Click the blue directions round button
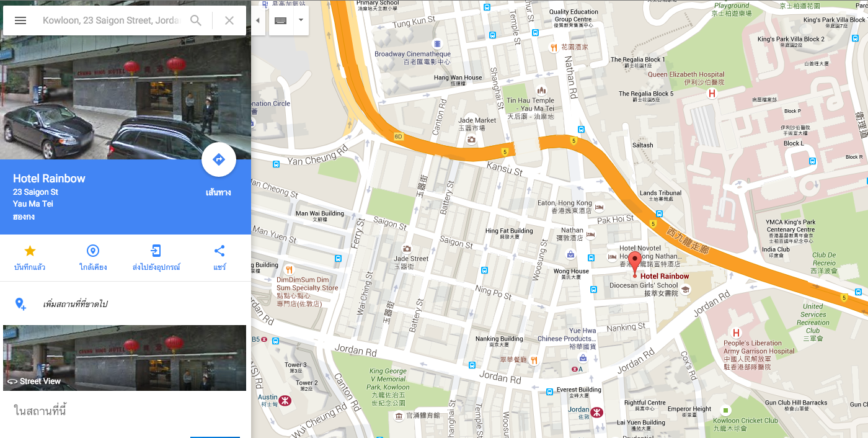Image resolution: width=868 pixels, height=438 pixels. [x=219, y=160]
